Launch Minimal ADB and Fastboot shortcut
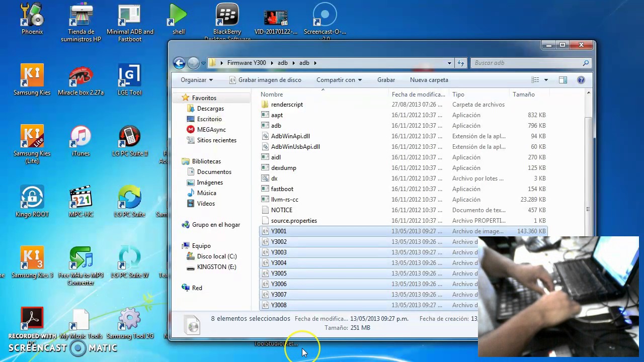 tap(130, 23)
